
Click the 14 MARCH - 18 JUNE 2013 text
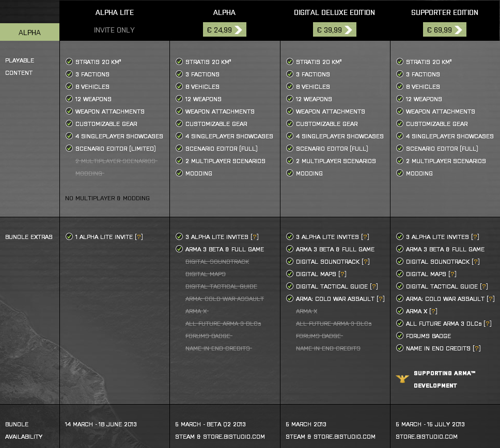coord(101,424)
